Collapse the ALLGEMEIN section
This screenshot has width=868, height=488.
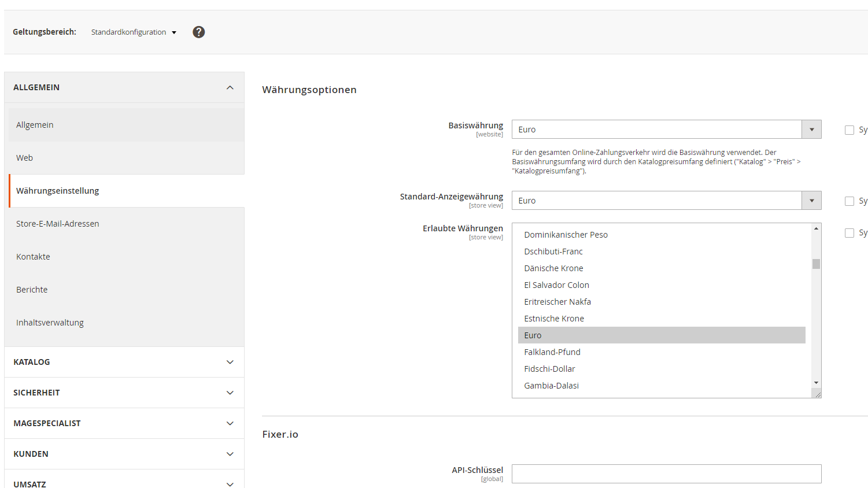click(x=124, y=87)
